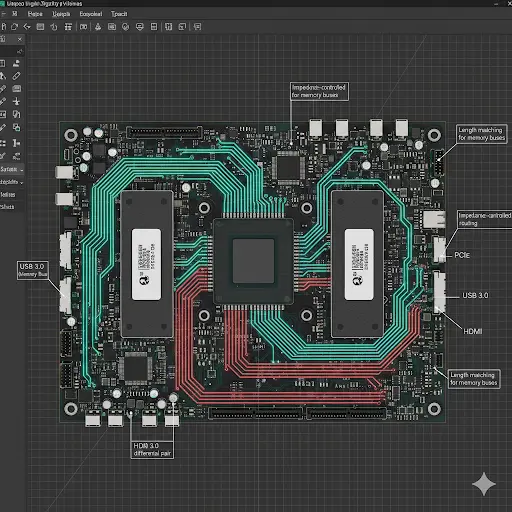Select the green-dot layers tool in palette
This screenshot has height=512, width=512.
tap(16, 127)
